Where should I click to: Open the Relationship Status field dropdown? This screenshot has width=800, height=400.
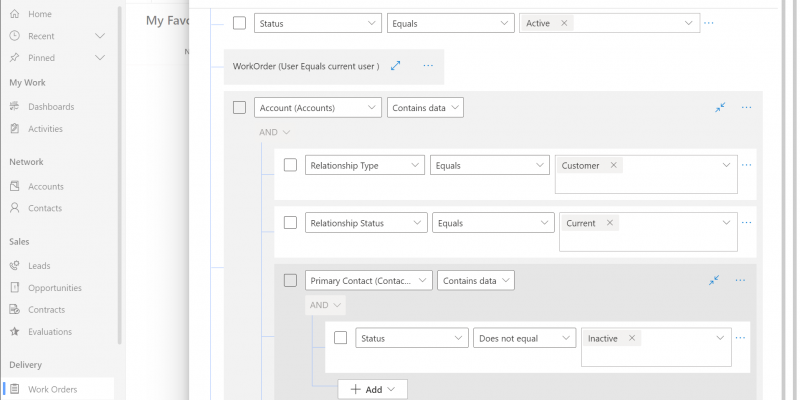(366, 223)
